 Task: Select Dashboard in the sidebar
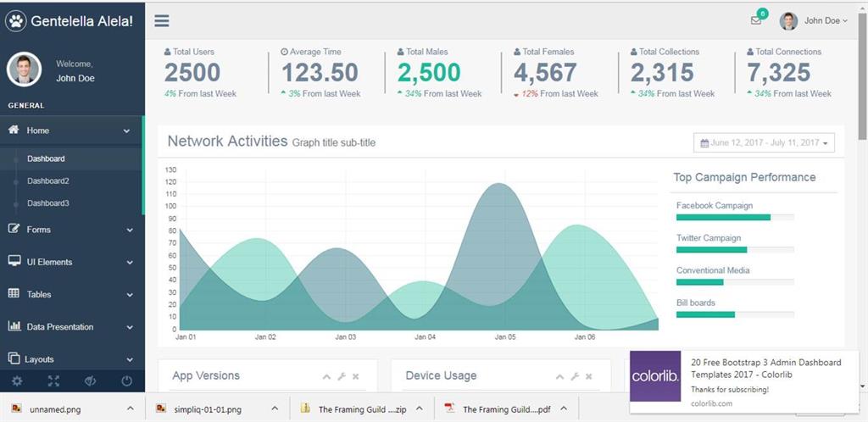(46, 158)
